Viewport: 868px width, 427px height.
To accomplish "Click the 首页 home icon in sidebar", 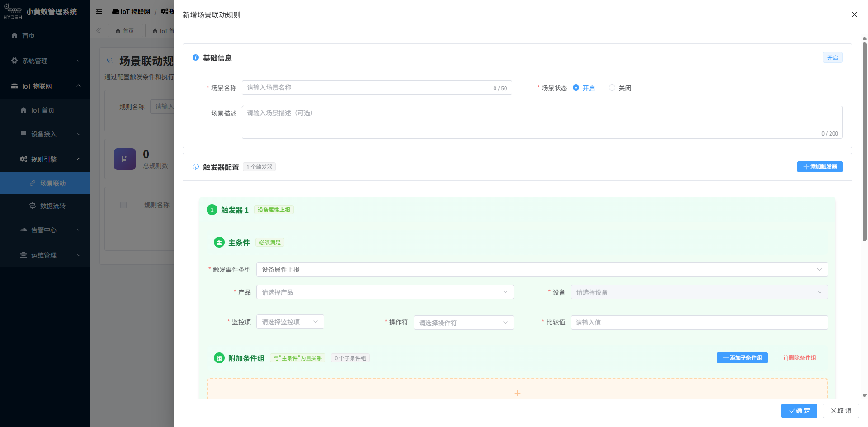I will tap(14, 35).
